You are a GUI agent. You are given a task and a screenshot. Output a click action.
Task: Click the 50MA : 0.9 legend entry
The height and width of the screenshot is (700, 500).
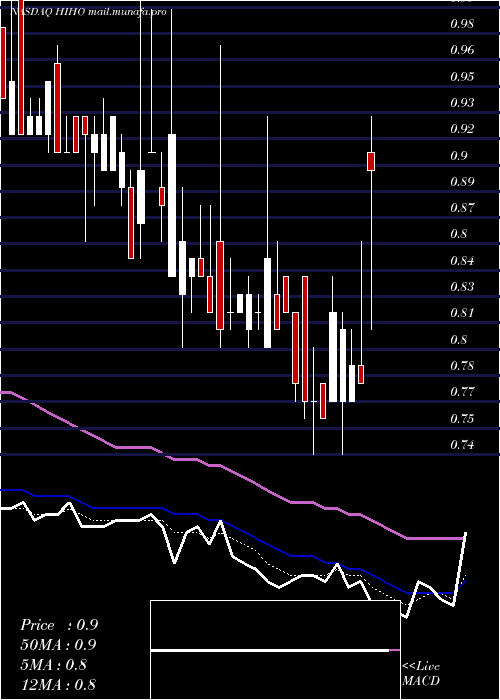coord(58,645)
